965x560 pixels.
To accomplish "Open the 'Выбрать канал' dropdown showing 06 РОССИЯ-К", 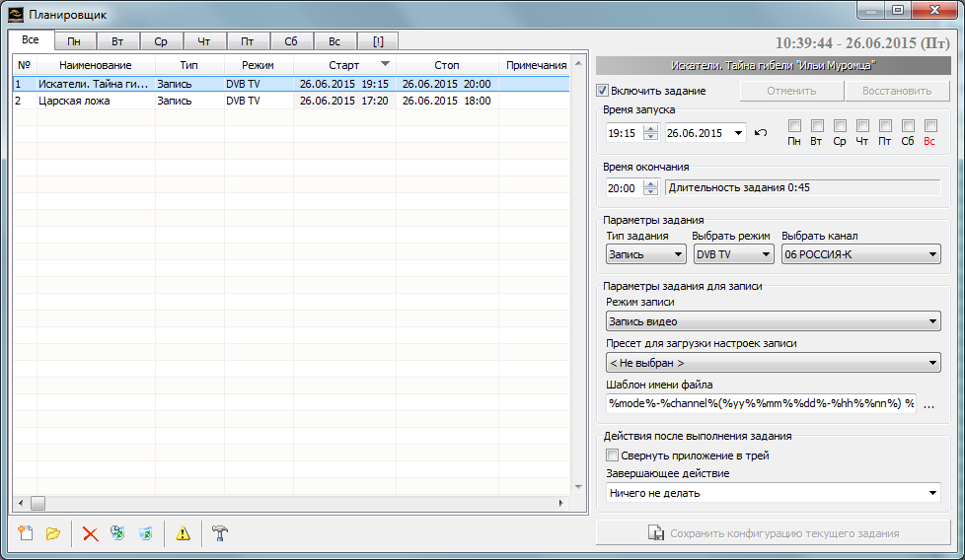I will pyautogui.click(x=860, y=254).
